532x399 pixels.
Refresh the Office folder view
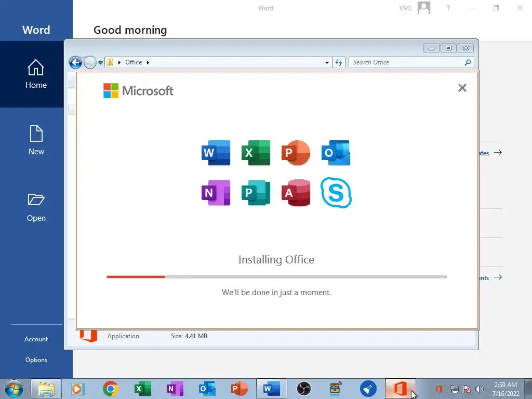point(339,62)
